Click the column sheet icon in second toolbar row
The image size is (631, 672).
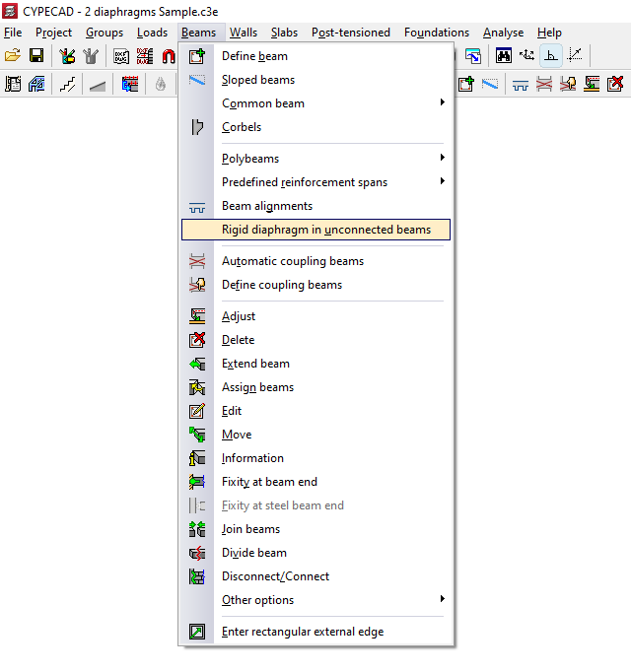[13, 84]
